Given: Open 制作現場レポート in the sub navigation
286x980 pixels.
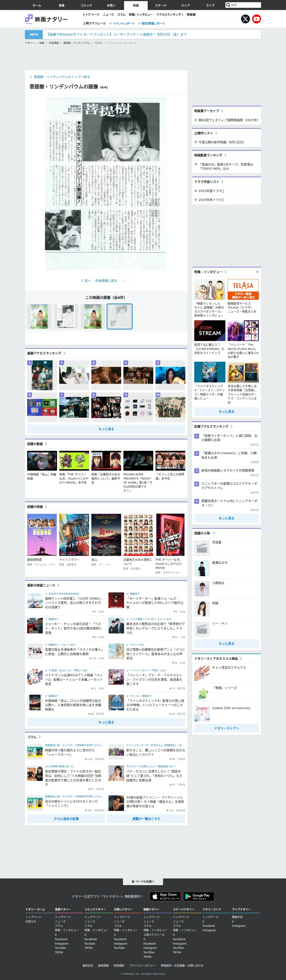Looking at the screenshot, I should (152, 23).
